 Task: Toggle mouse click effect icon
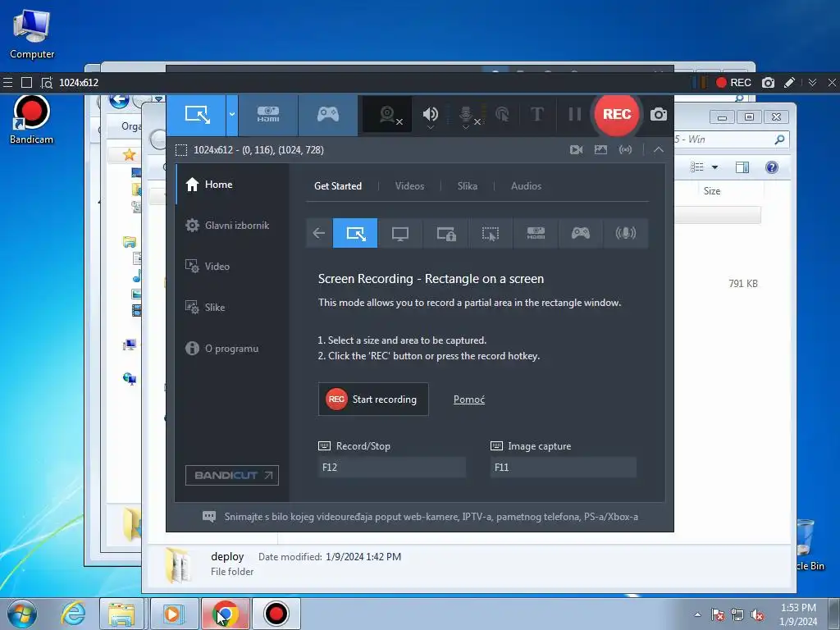pos(502,114)
